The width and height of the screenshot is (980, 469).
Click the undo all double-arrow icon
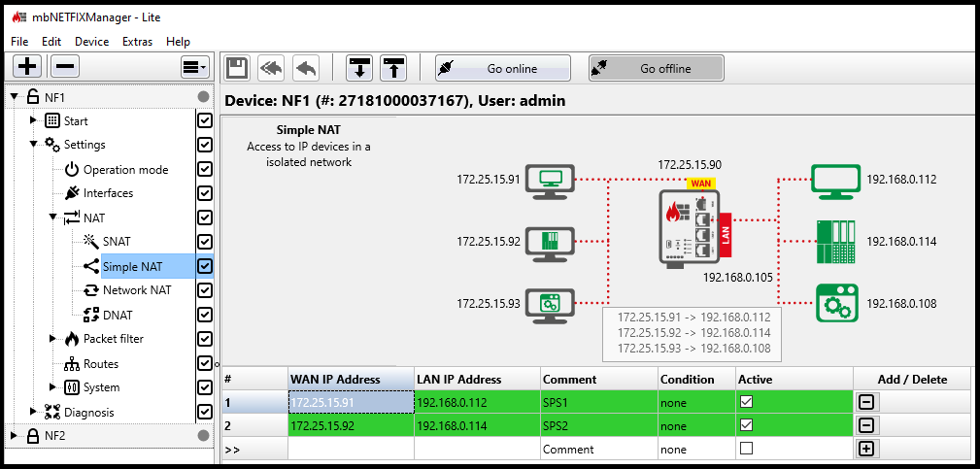[x=271, y=68]
